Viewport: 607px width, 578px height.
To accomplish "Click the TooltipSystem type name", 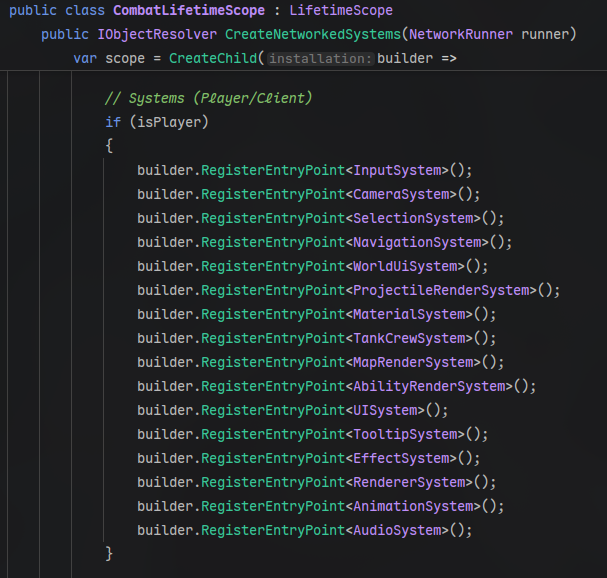I will 405,434.
